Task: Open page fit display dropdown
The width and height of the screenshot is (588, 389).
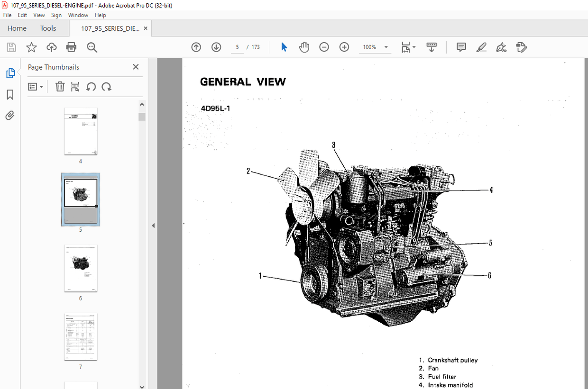Action: 408,47
